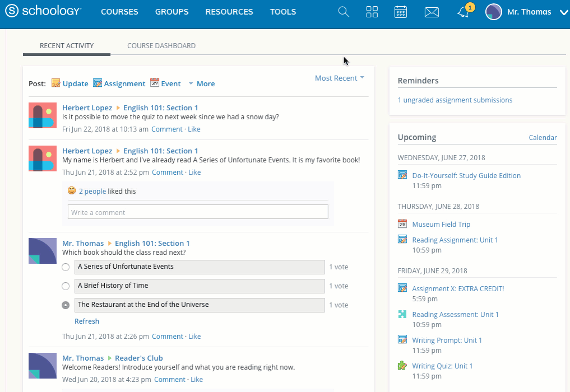
Task: Expand the Mr. Thomas account menu
Action: point(564,12)
